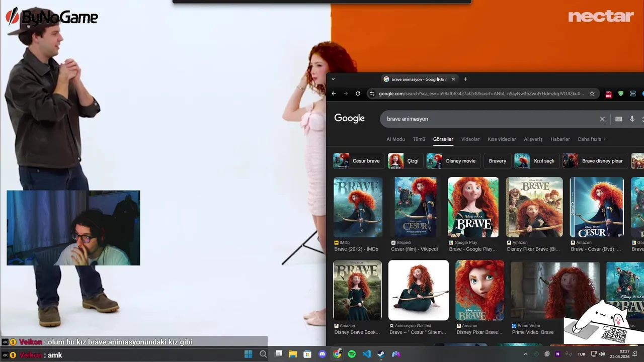Select the Kızıl saçlı filter chip
Screen dimensions: 644x362
pos(536,161)
